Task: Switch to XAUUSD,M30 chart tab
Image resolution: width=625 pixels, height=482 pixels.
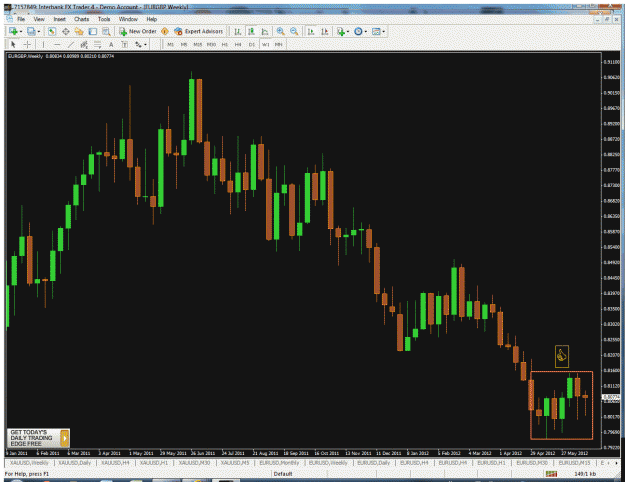Action: pyautogui.click(x=194, y=463)
